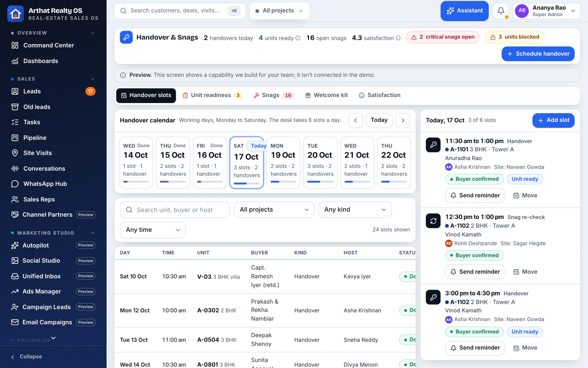Click the Add slot button
588x368 pixels.
pos(553,120)
